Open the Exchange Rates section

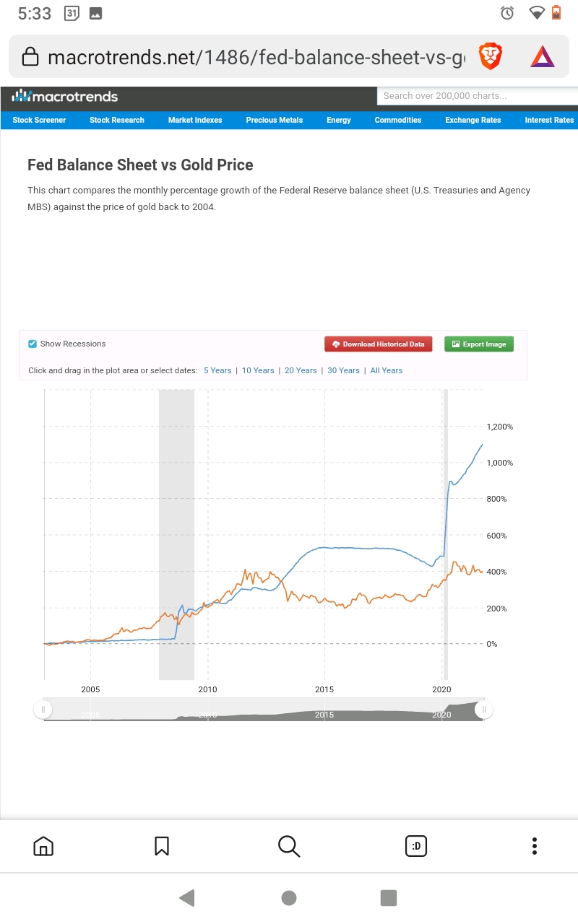(473, 121)
